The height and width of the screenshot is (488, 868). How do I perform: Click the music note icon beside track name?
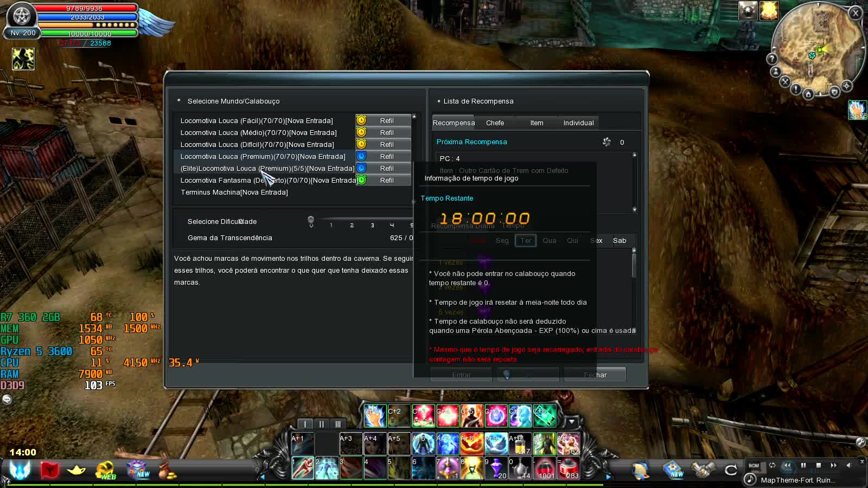click(750, 480)
